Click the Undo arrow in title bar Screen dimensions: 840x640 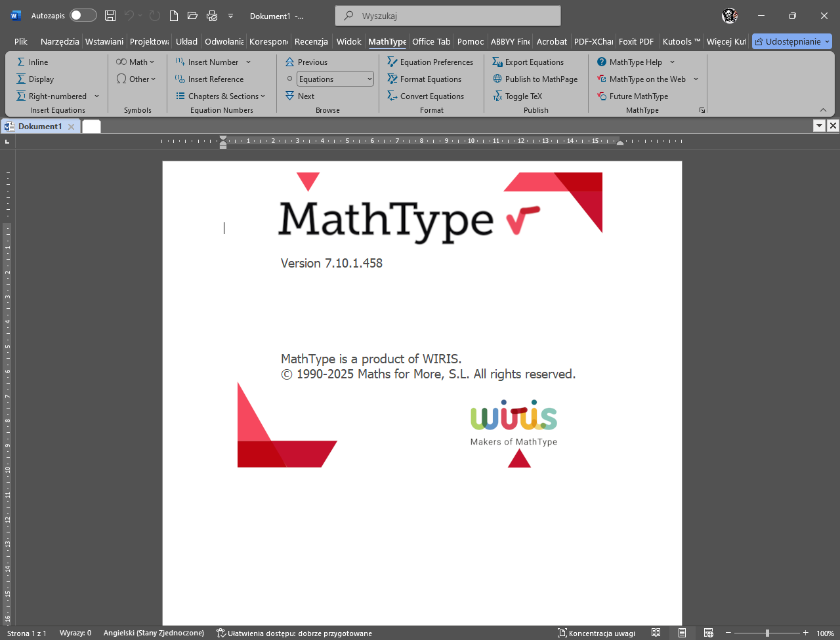click(129, 16)
